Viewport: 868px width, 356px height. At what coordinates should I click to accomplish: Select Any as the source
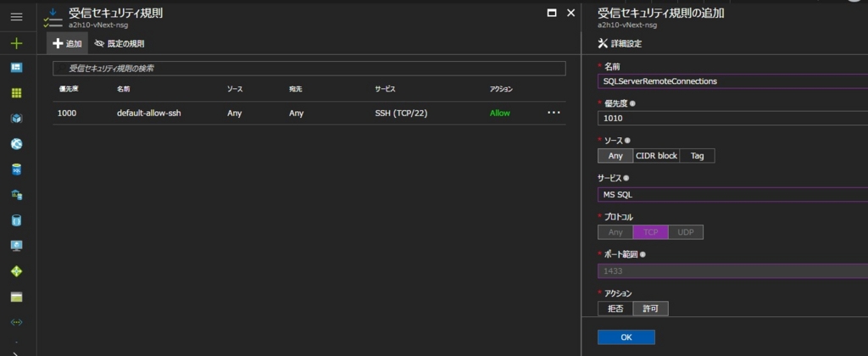pyautogui.click(x=615, y=156)
